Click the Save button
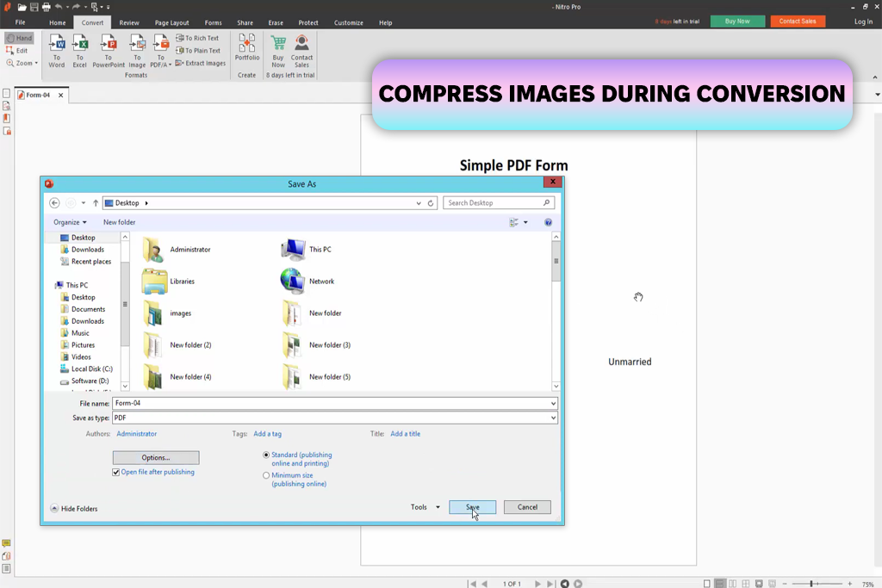Screen dimensions: 882x588 (473, 507)
